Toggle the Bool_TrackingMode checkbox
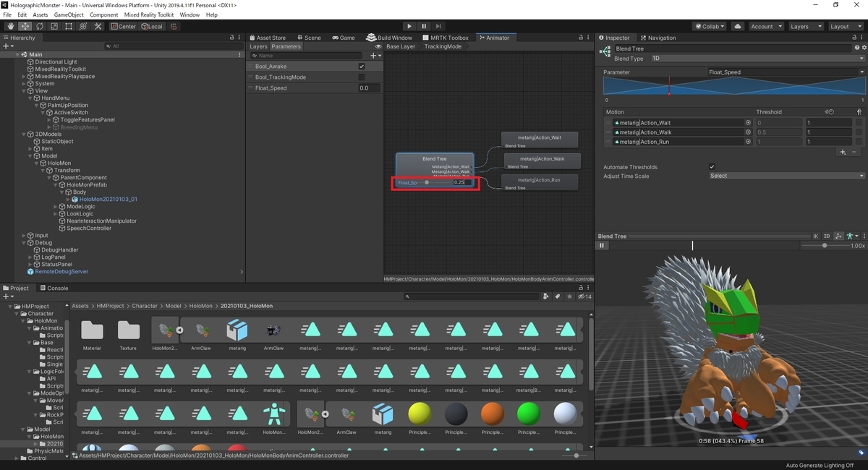868x470 pixels. click(362, 77)
